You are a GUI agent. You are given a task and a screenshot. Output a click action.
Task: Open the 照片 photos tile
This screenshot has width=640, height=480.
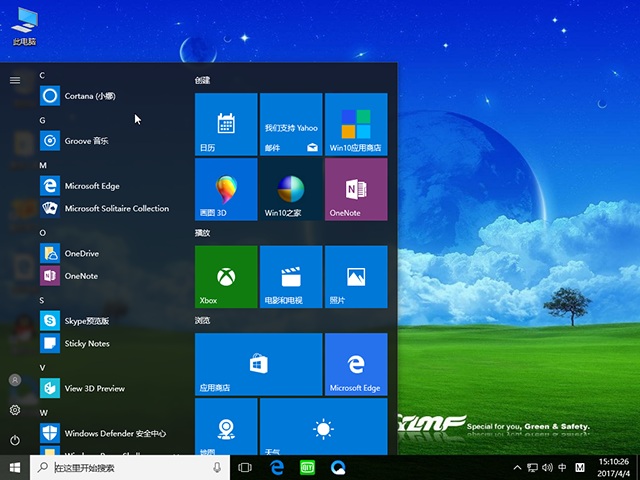pos(355,276)
